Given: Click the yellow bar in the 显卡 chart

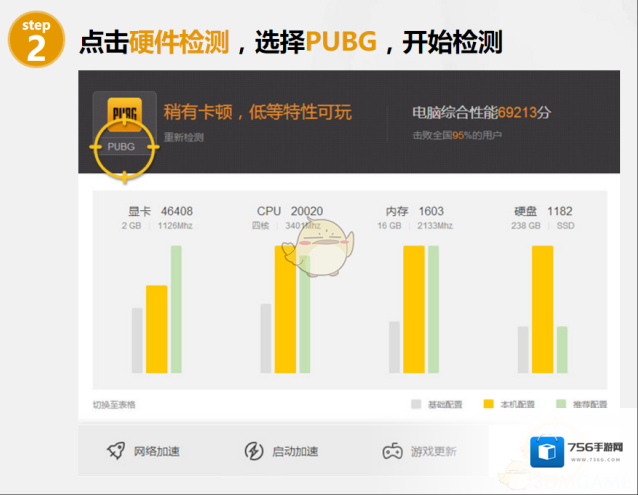Looking at the screenshot, I should (157, 329).
